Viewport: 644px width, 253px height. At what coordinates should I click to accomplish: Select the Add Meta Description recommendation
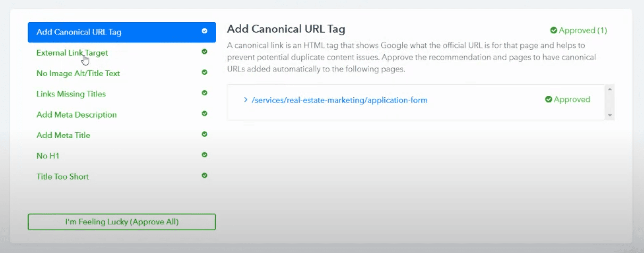tap(77, 115)
